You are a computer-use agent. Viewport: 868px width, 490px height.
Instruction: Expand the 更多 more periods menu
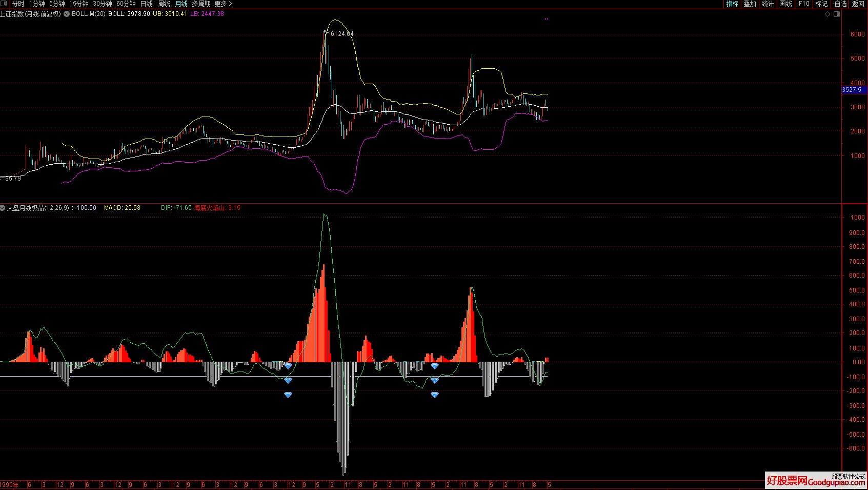click(x=223, y=4)
